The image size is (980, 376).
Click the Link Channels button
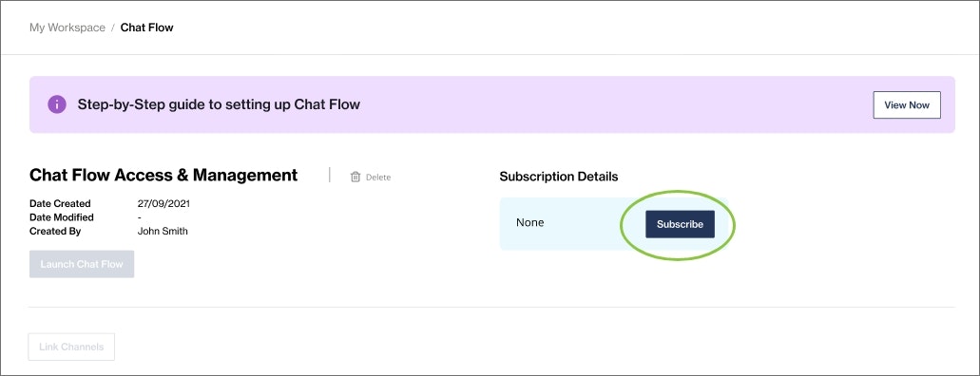71,347
